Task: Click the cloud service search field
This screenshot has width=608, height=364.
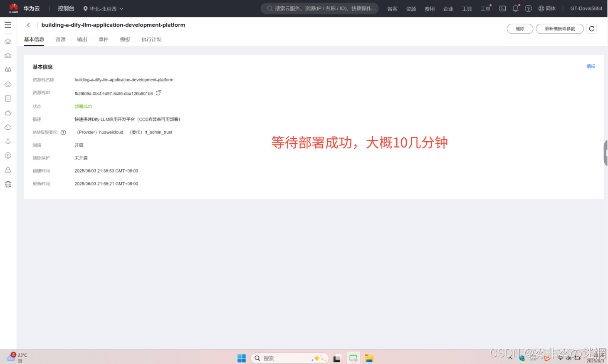Action: point(320,8)
